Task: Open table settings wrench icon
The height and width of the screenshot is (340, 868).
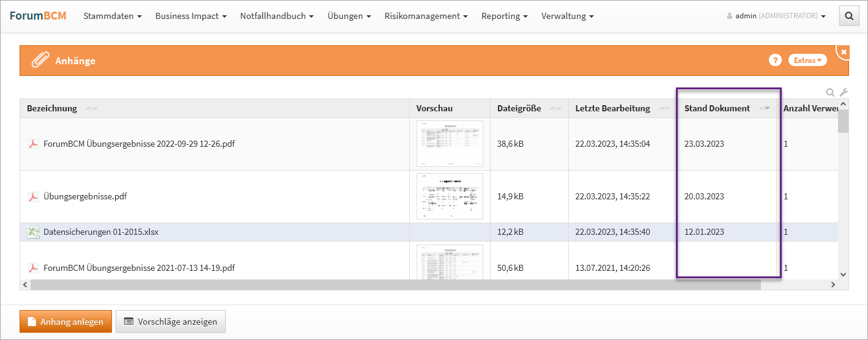Action: pos(844,92)
